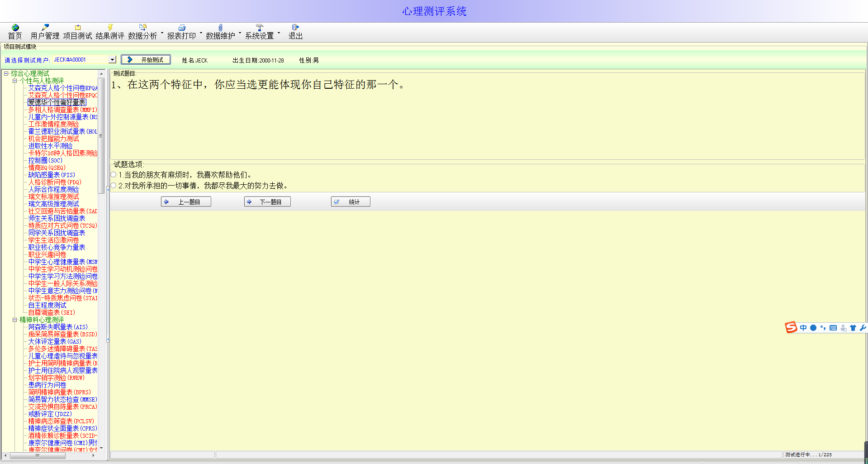This screenshot has width=868, height=464.
Task: Select 人格诊断问卷(PDQ) tree item
Action: coord(55,182)
